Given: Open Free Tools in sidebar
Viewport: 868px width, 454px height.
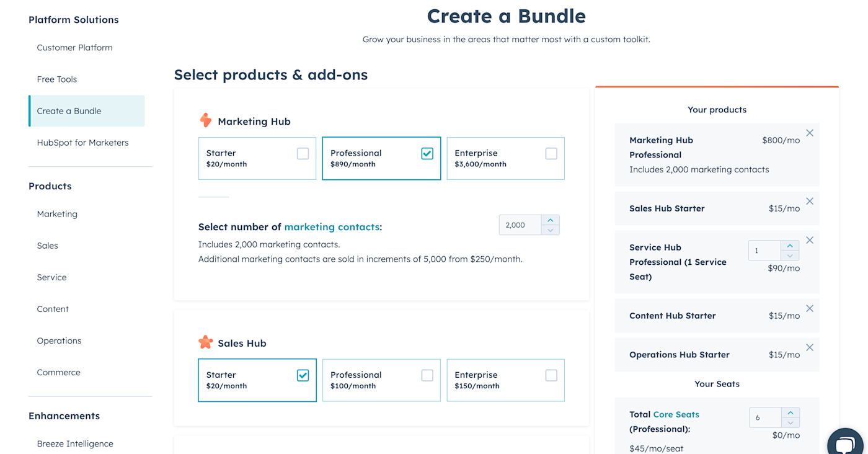Looking at the screenshot, I should (x=57, y=79).
